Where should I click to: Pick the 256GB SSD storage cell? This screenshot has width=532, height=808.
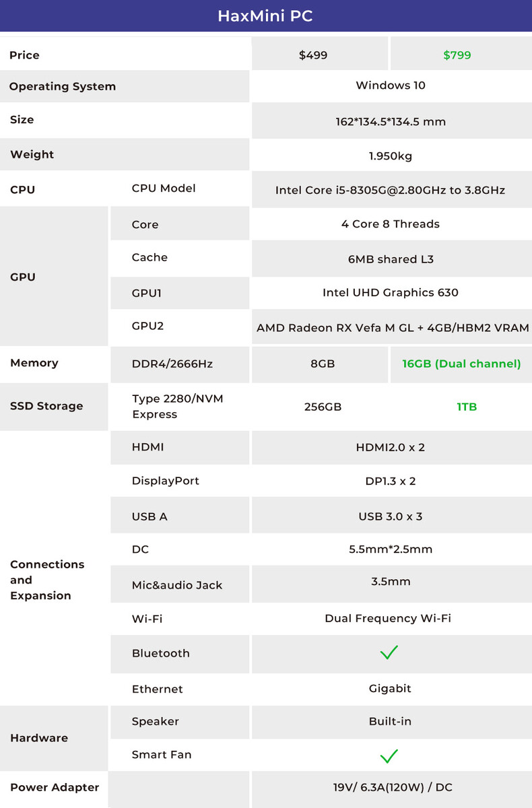pyautogui.click(x=323, y=407)
